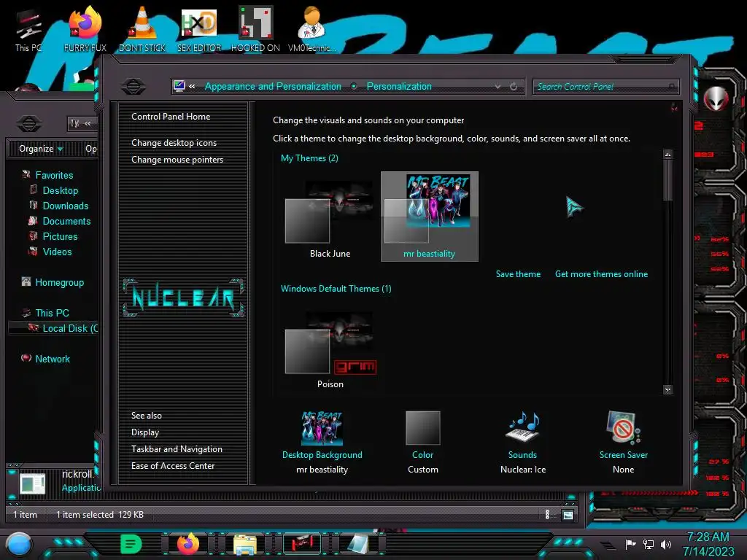The width and height of the screenshot is (747, 560).
Task: Click the Action Center flag tray icon
Action: click(630, 544)
